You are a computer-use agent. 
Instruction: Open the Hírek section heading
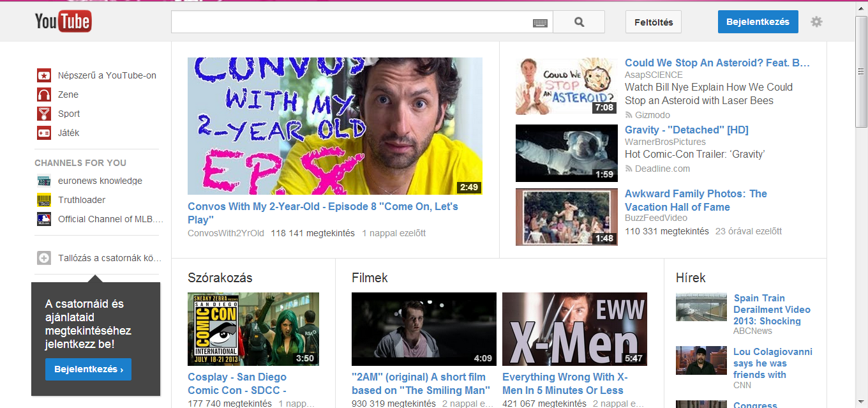point(691,278)
